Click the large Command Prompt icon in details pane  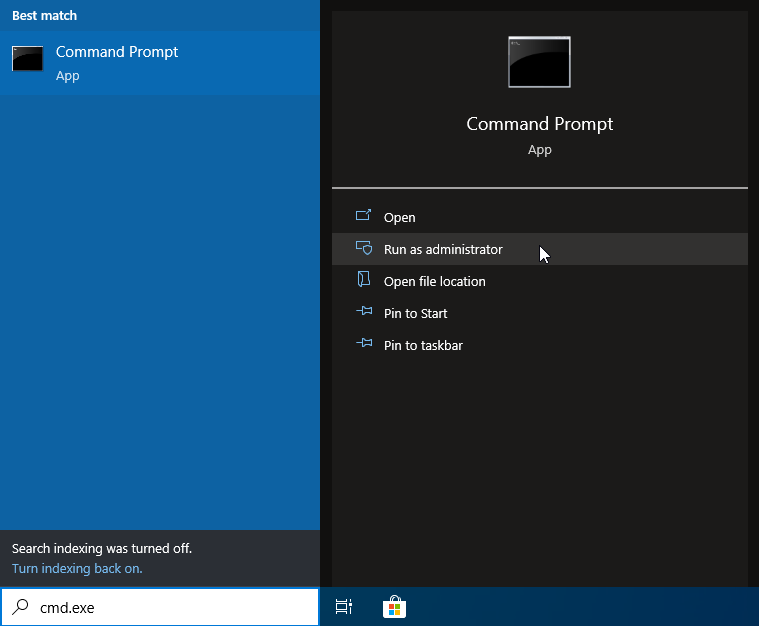coord(539,62)
